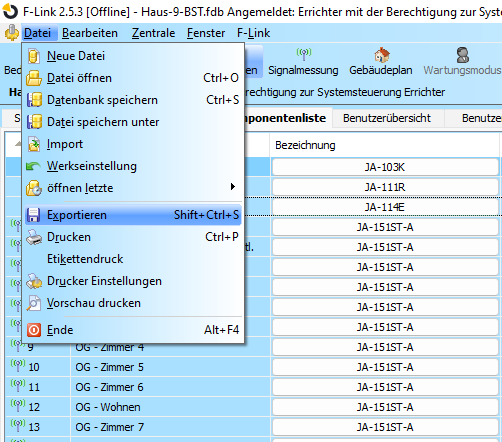Select Exportieren menu entry

tap(133, 215)
